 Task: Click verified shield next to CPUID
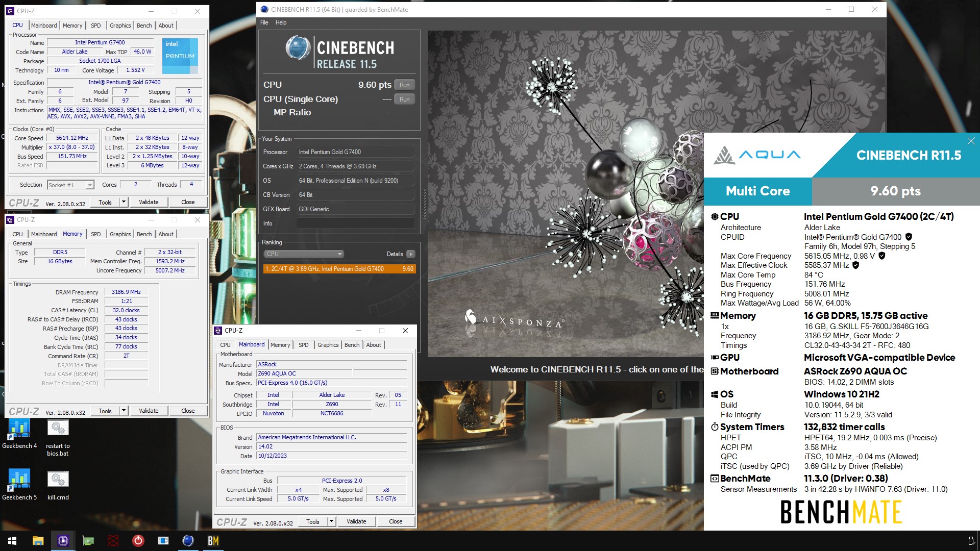click(909, 237)
